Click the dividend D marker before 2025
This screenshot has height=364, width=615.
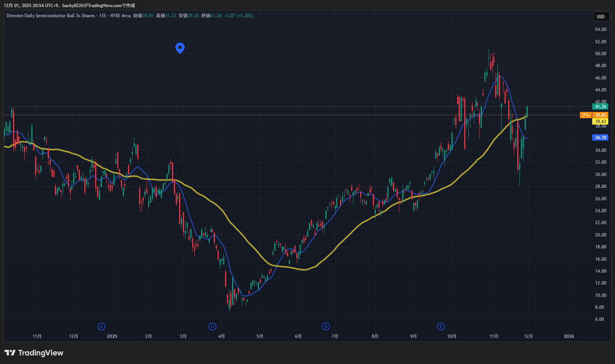(101, 327)
